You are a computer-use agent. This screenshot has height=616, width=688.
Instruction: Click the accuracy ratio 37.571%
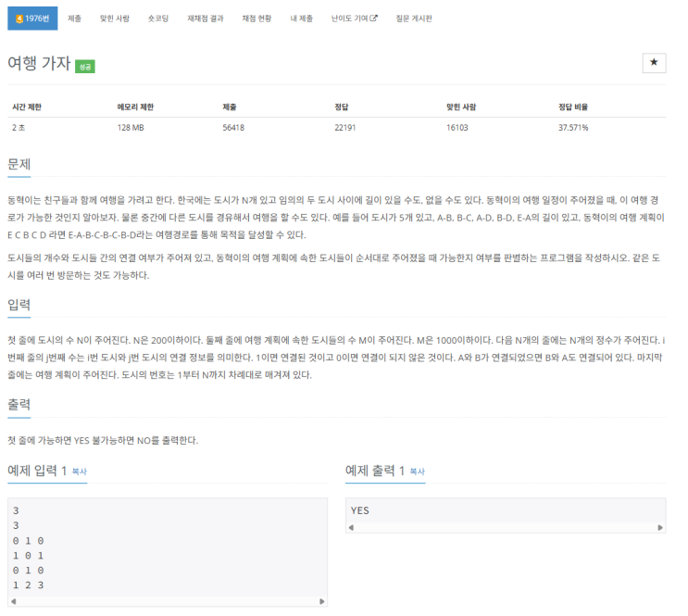pyautogui.click(x=573, y=128)
